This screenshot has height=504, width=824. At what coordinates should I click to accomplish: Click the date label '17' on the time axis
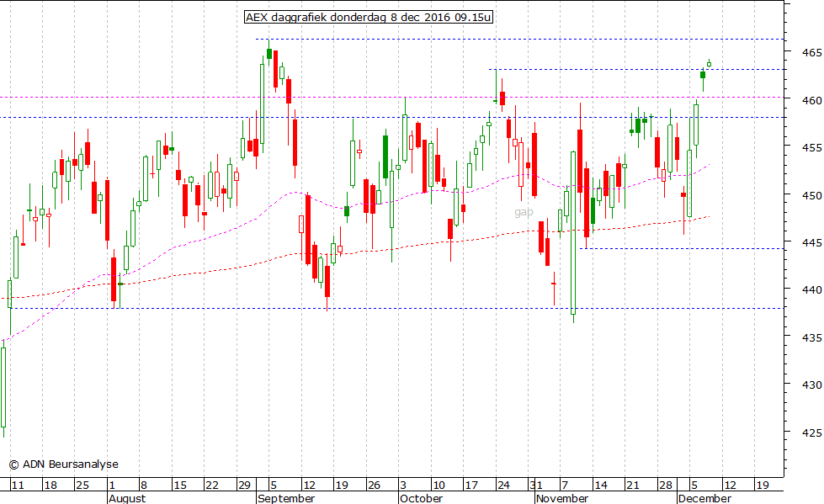click(x=470, y=485)
